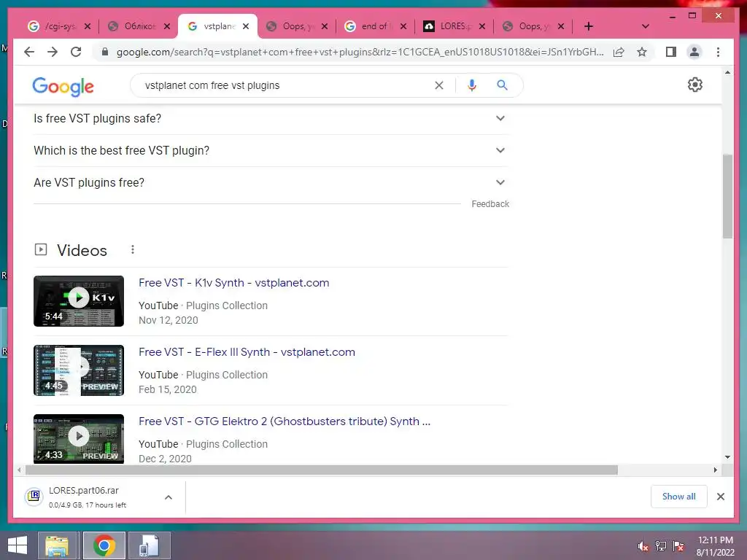The width and height of the screenshot is (747, 560).
Task: Open File Explorer from taskbar
Action: point(57,545)
